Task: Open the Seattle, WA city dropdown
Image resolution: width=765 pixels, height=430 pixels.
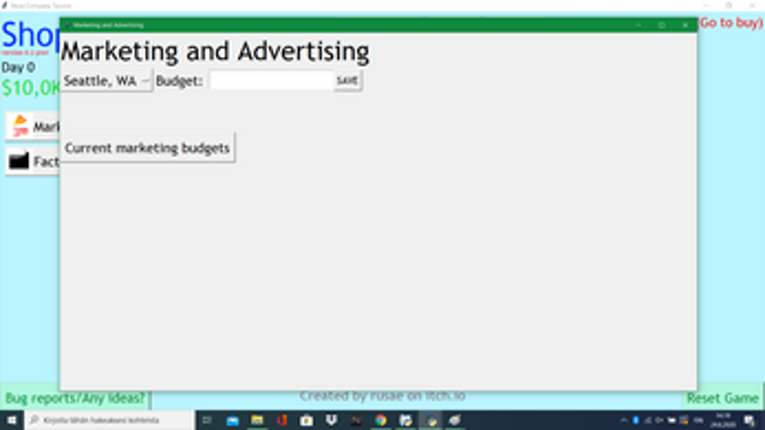Action: 107,81
